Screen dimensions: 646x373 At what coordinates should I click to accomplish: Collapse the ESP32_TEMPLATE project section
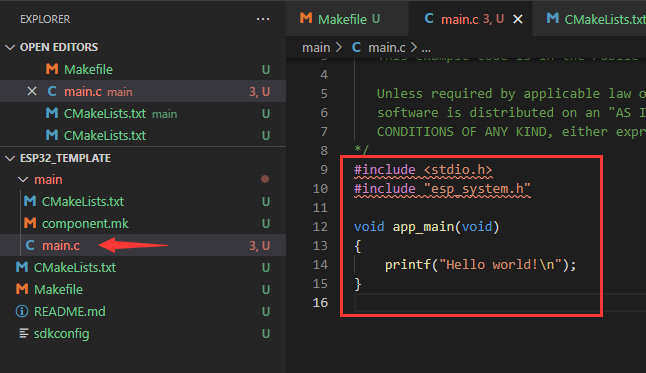(x=10, y=158)
